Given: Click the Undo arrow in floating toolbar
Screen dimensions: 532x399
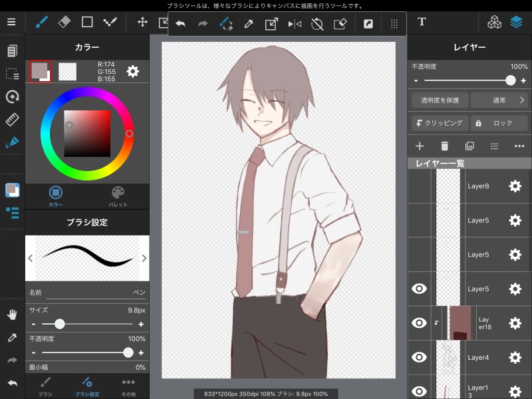Looking at the screenshot, I should click(180, 25).
